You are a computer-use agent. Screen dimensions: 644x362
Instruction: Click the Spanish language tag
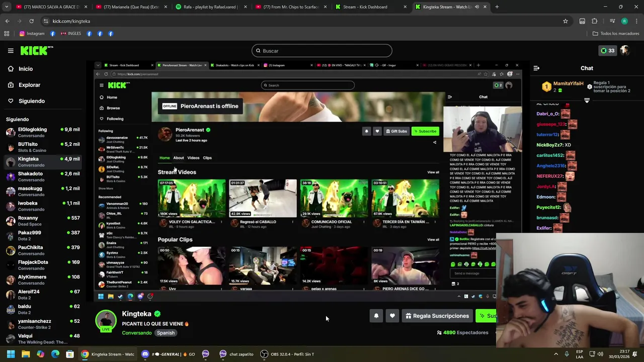tap(166, 333)
